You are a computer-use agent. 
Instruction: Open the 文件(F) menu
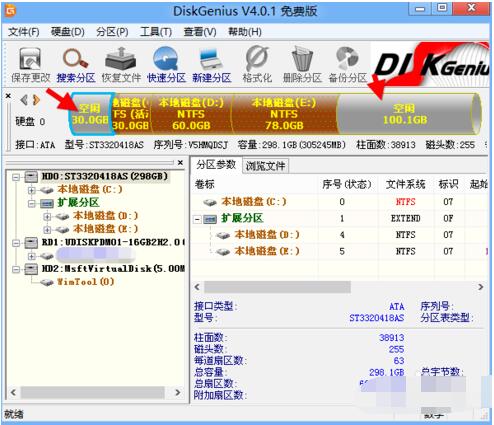(24, 32)
